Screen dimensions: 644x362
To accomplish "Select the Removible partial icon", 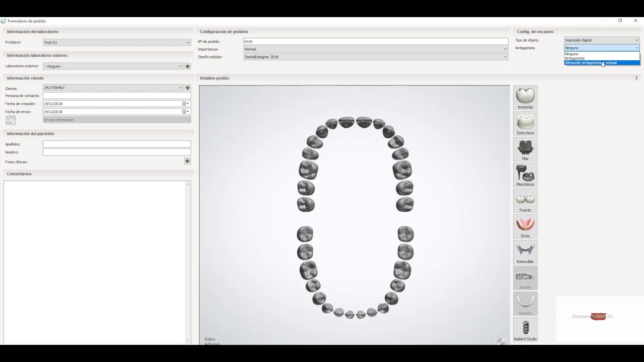I will pyautogui.click(x=525, y=252).
